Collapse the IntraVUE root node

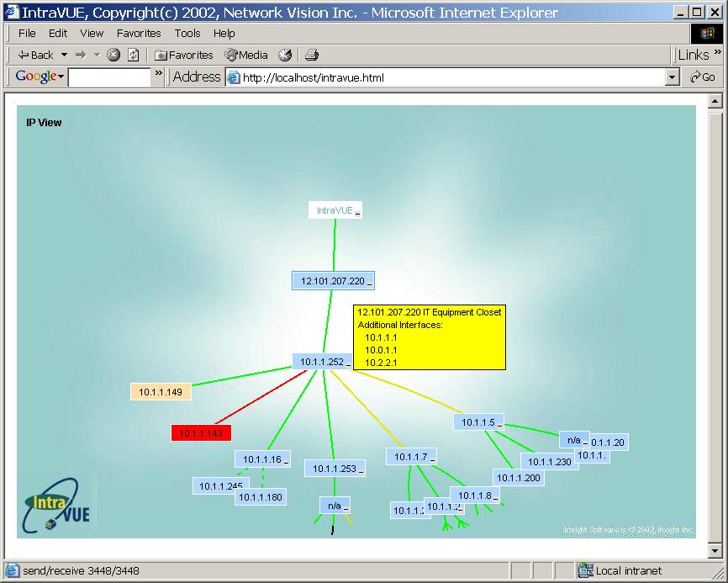click(x=357, y=213)
